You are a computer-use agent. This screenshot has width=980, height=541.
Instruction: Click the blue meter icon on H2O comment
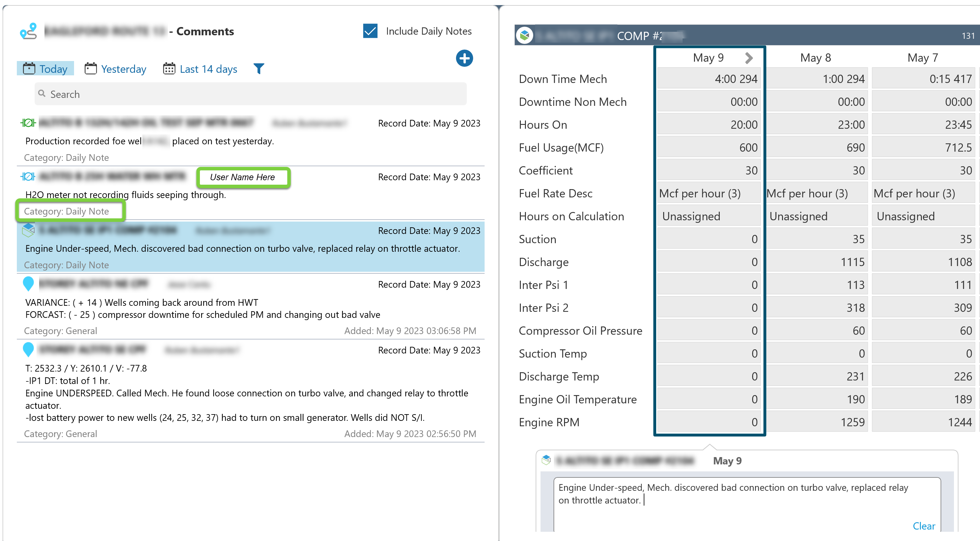[x=28, y=176]
